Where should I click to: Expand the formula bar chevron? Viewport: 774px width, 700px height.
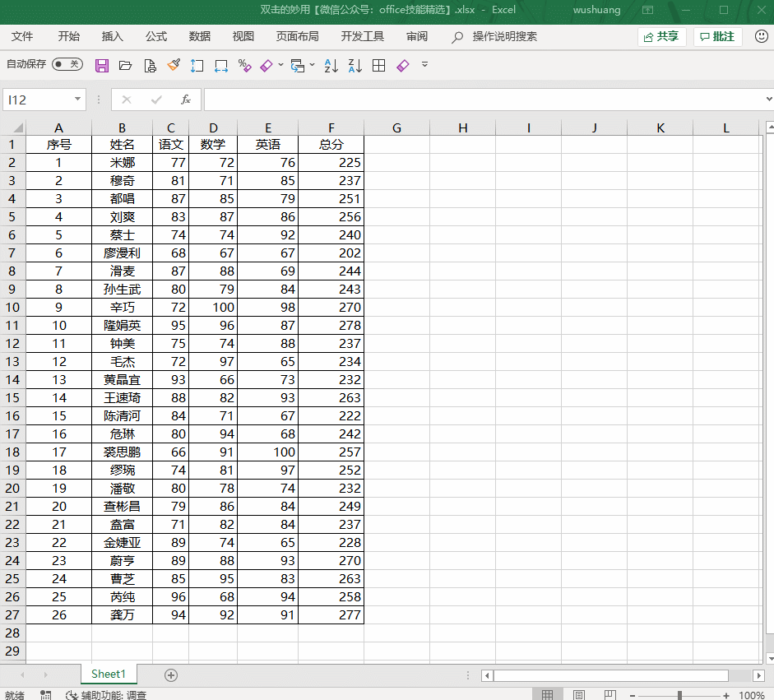(767, 100)
